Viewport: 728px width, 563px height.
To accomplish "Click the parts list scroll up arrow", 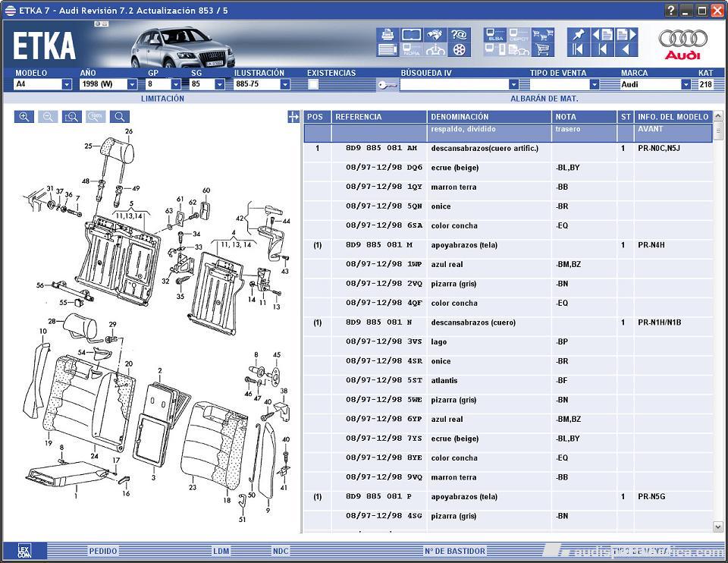I will point(718,115).
